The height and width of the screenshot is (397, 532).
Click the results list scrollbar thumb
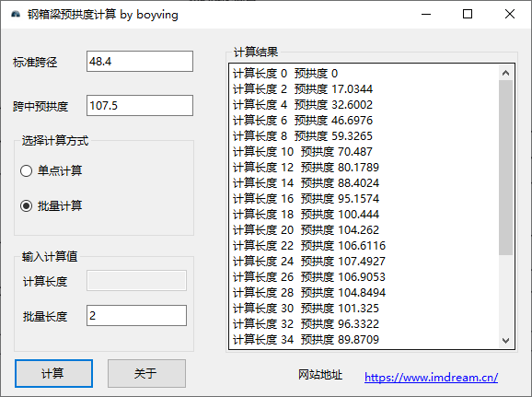click(x=505, y=168)
